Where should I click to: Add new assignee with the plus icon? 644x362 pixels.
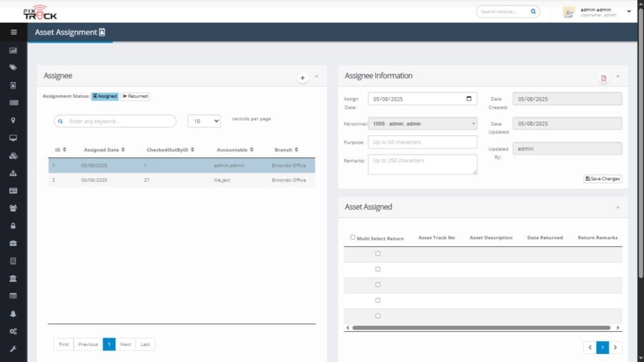coord(303,78)
